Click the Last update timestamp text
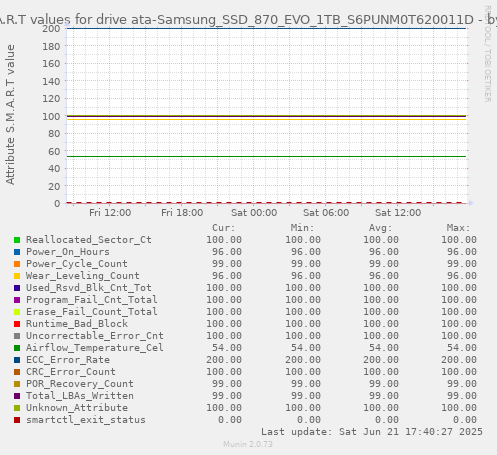Image resolution: width=497 pixels, height=455 pixels. (372, 432)
